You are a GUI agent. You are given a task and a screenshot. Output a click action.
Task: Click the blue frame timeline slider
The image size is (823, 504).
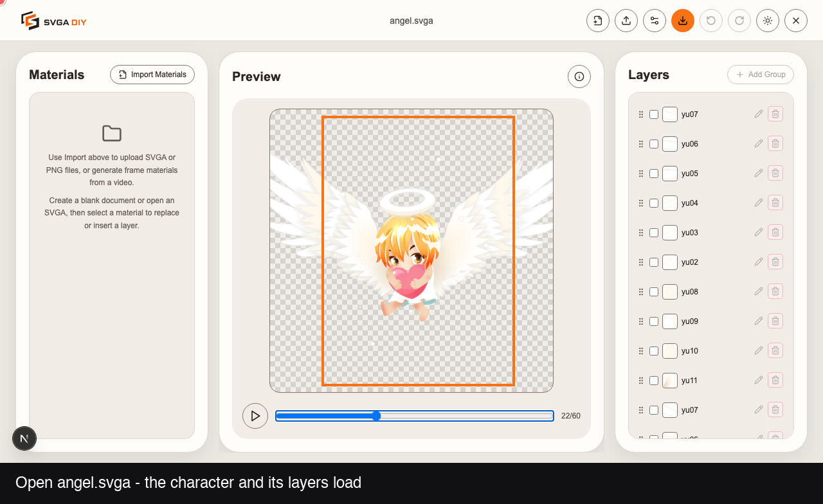tap(415, 416)
